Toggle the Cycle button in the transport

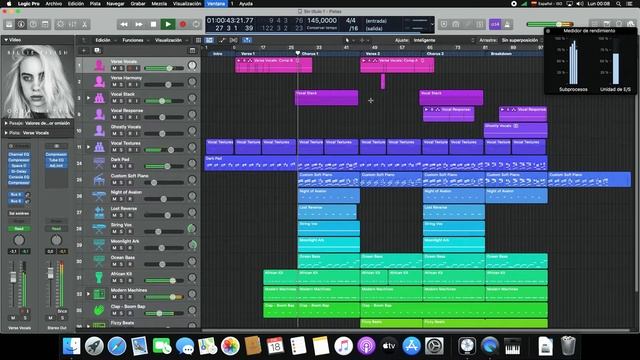pos(196,24)
